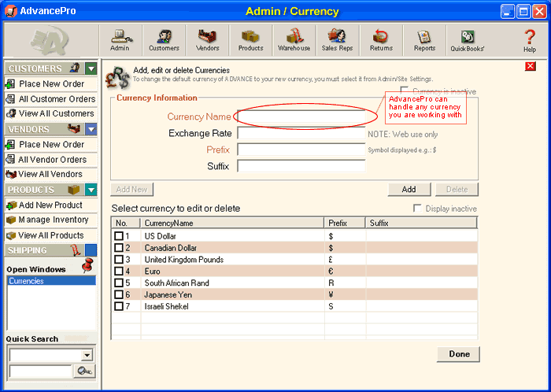The height and width of the screenshot is (392, 551).
Task: Click the Delete button
Action: point(457,190)
